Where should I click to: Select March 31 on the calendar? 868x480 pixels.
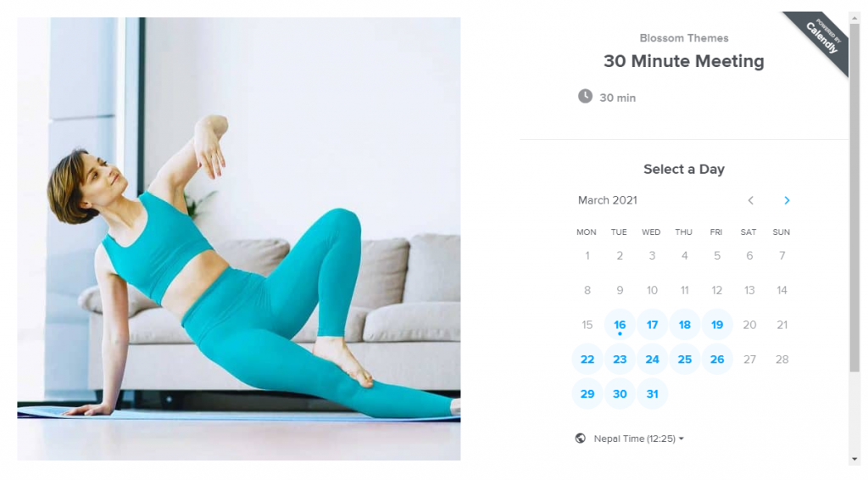(x=652, y=393)
